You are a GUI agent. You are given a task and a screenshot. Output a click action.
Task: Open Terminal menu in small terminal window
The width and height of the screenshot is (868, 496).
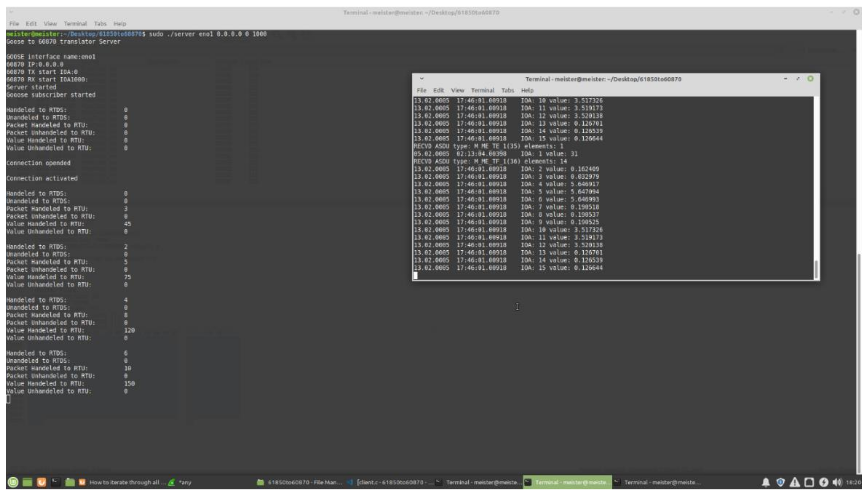(x=482, y=90)
